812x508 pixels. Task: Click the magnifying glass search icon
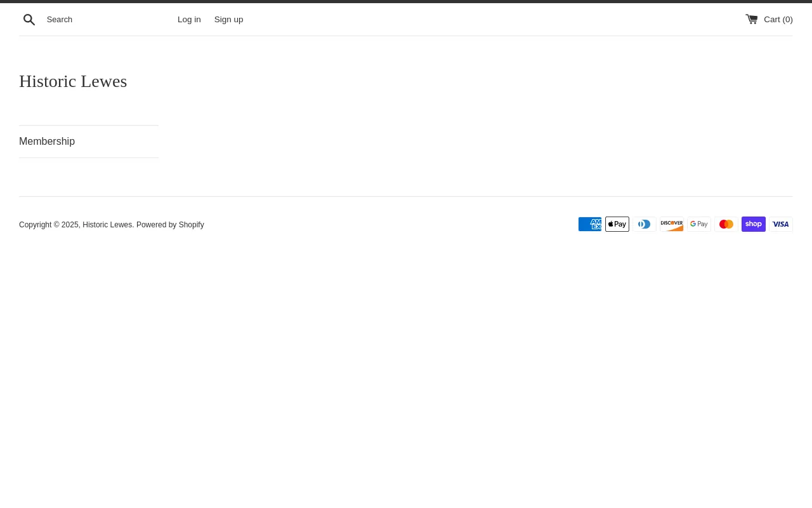(29, 20)
